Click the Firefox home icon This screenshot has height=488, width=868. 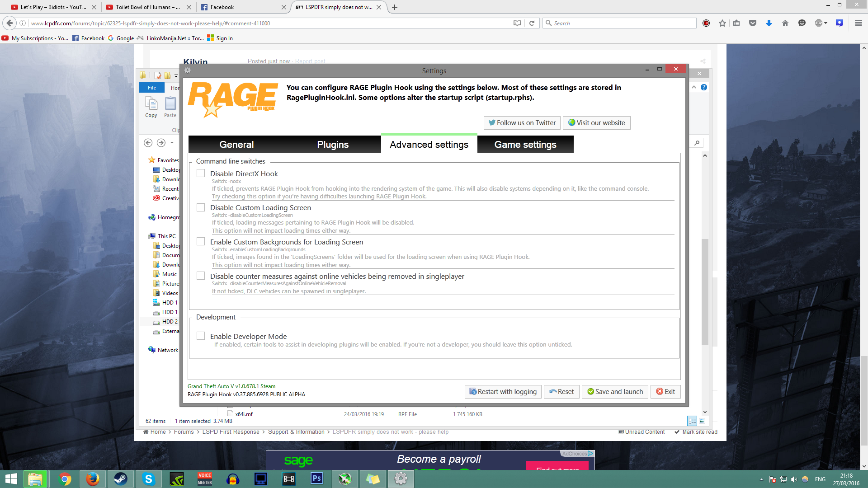pyautogui.click(x=785, y=23)
